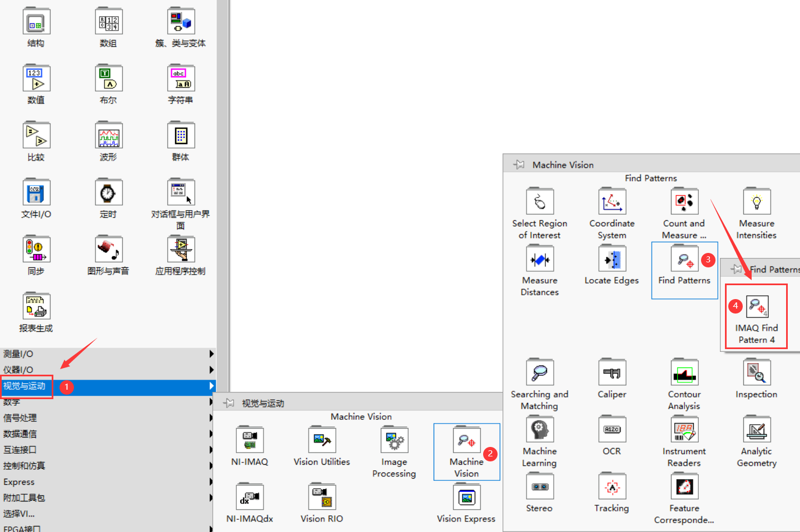The height and width of the screenshot is (532, 800).
Task: Open the Searching and Matching palette
Action: 540,372
